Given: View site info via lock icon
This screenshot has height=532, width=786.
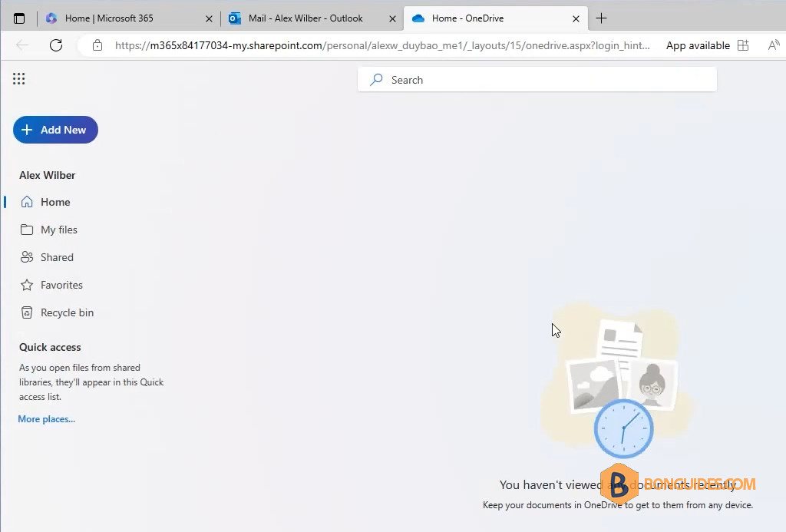Looking at the screenshot, I should click(x=97, y=45).
